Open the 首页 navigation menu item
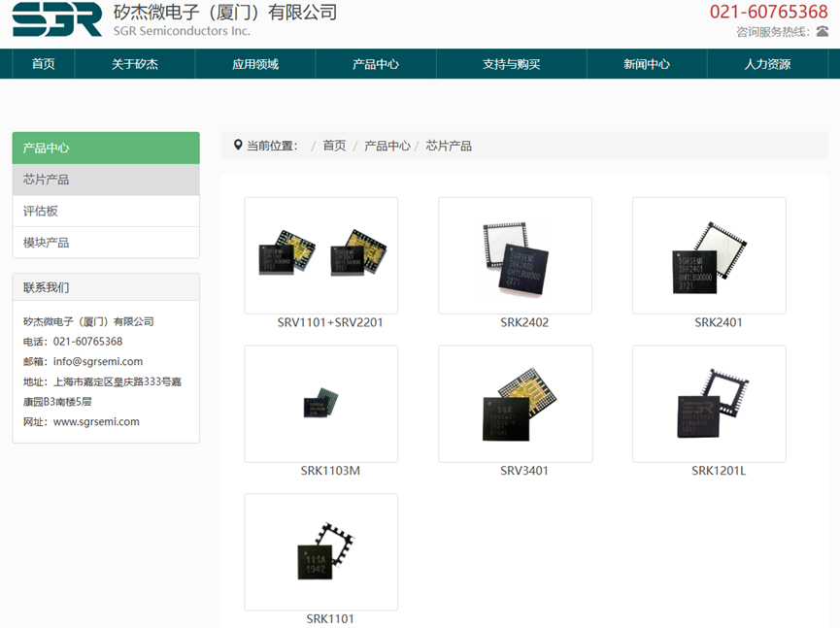The height and width of the screenshot is (628, 840). point(44,64)
